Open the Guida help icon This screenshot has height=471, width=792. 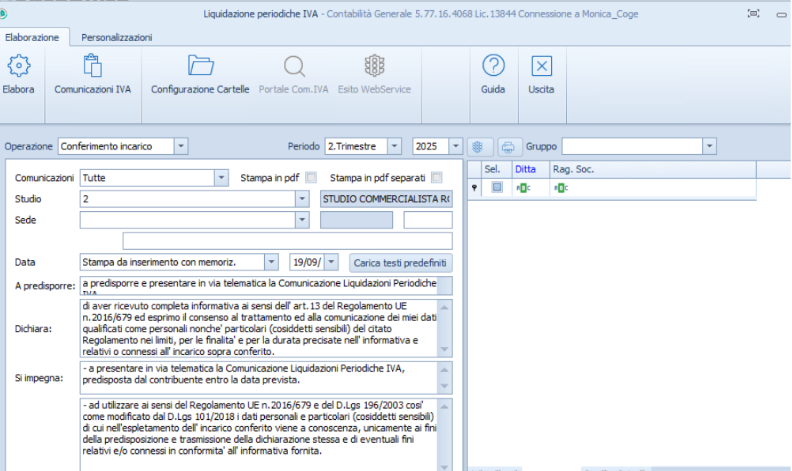point(493,67)
